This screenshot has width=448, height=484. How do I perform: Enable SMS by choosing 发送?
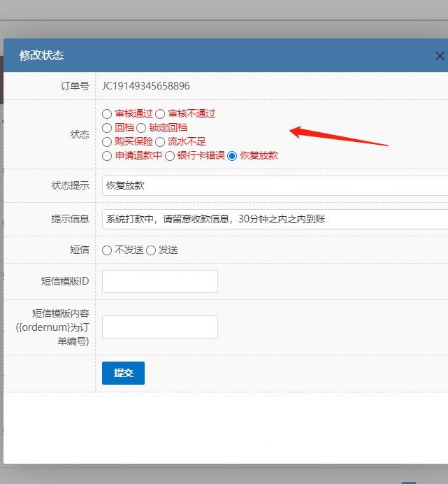point(151,250)
